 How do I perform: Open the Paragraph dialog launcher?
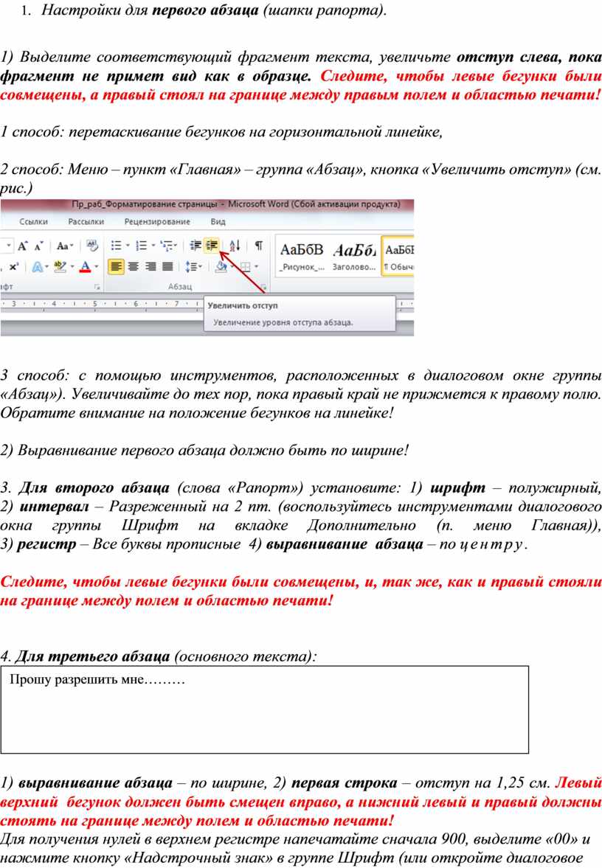tap(263, 287)
